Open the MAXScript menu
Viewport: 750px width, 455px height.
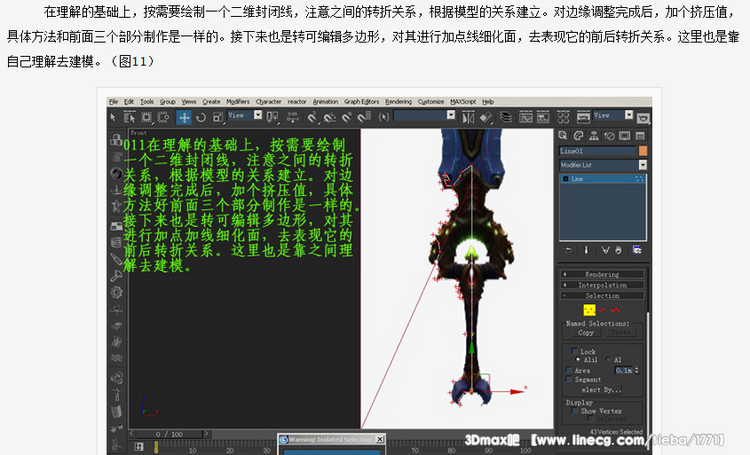tap(463, 102)
